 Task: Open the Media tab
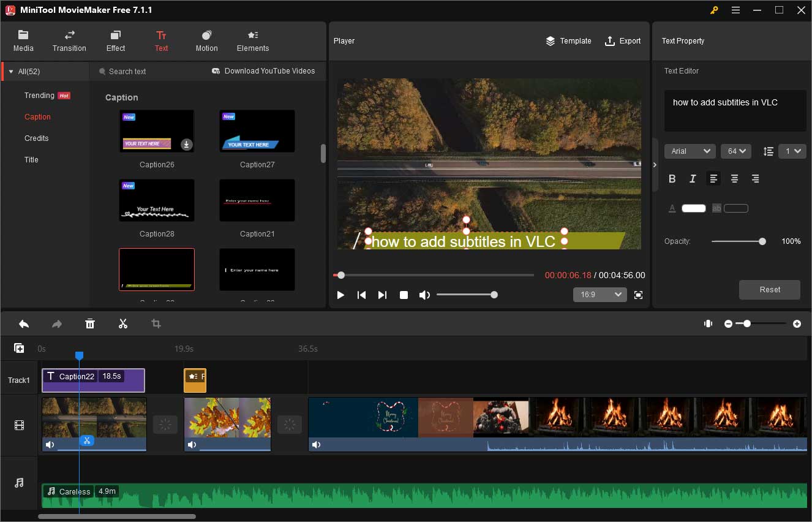pos(23,41)
